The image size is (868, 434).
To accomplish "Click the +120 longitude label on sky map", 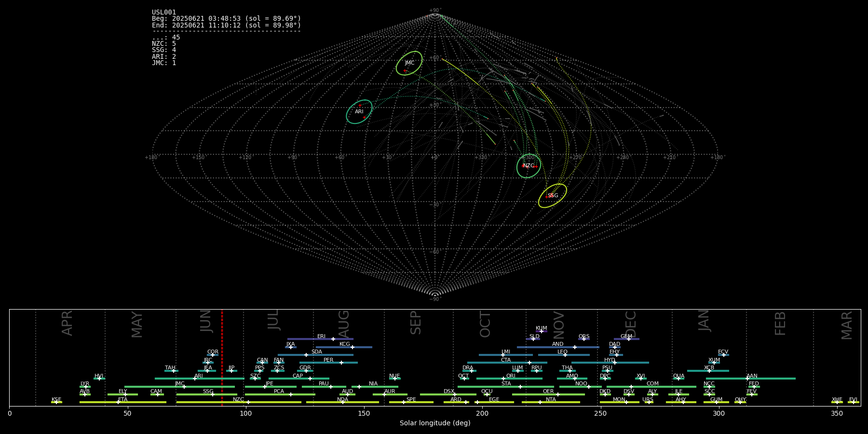I will coord(245,157).
